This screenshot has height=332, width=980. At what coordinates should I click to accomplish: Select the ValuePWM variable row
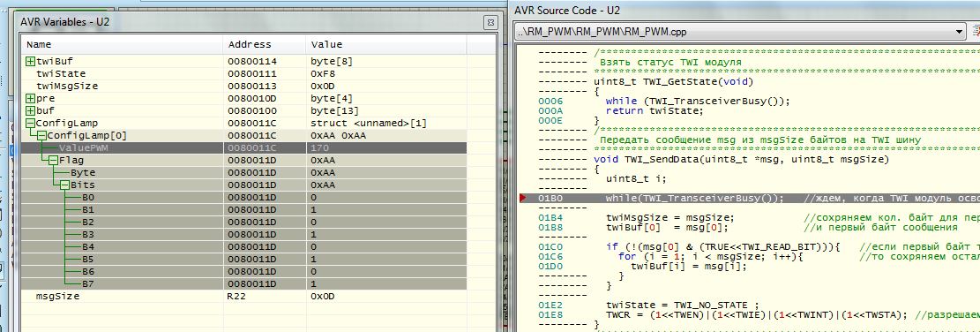click(243, 148)
